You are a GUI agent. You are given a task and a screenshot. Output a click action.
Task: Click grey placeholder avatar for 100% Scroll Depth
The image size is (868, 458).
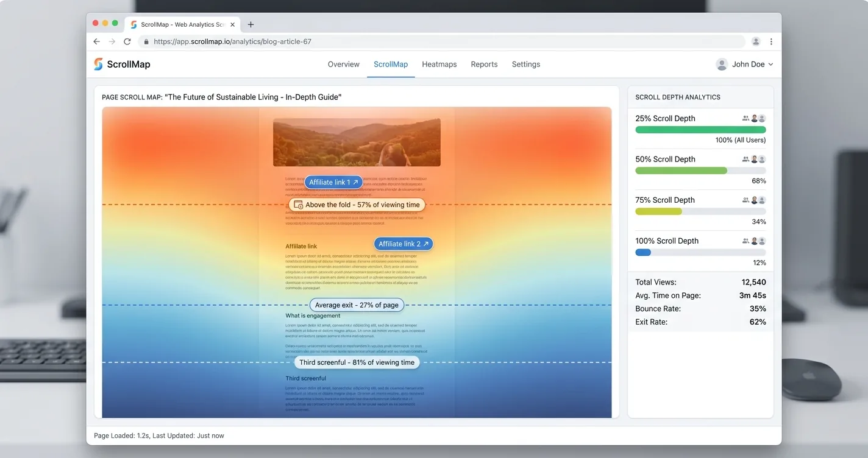[x=762, y=241]
